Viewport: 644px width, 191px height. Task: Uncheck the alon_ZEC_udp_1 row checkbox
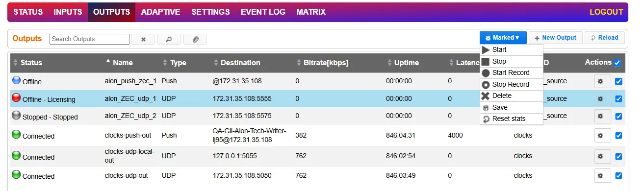pos(618,99)
